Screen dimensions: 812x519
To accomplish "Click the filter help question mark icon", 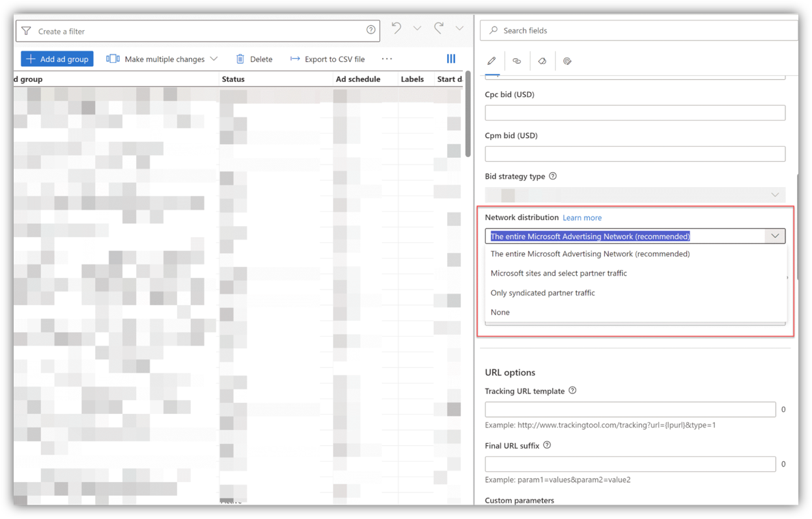I will (370, 30).
